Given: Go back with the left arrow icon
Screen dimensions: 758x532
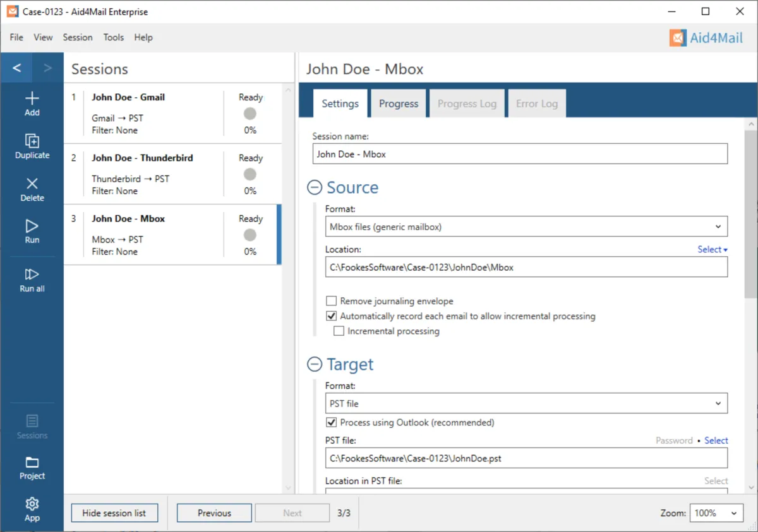Looking at the screenshot, I should [x=17, y=68].
